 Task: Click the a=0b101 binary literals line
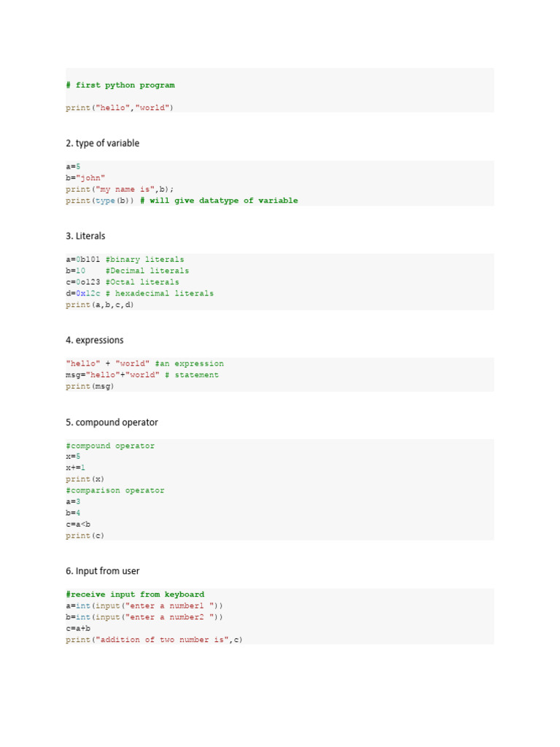click(x=125, y=260)
